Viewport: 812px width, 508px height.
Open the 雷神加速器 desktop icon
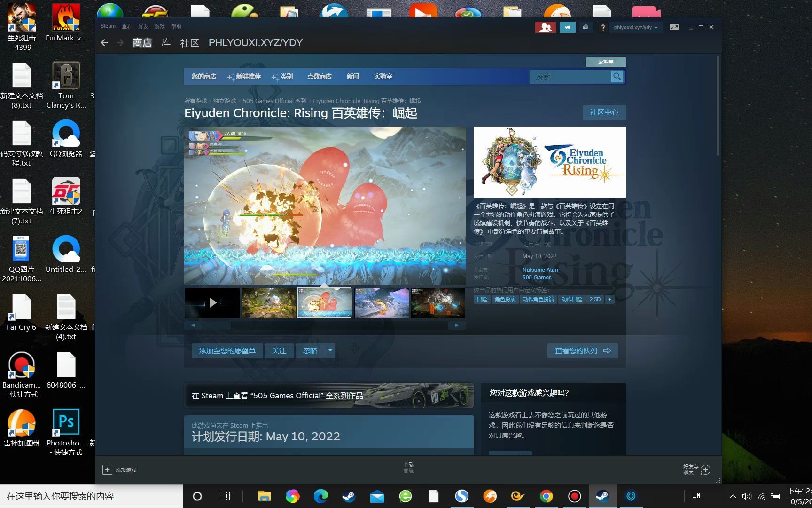(x=21, y=428)
